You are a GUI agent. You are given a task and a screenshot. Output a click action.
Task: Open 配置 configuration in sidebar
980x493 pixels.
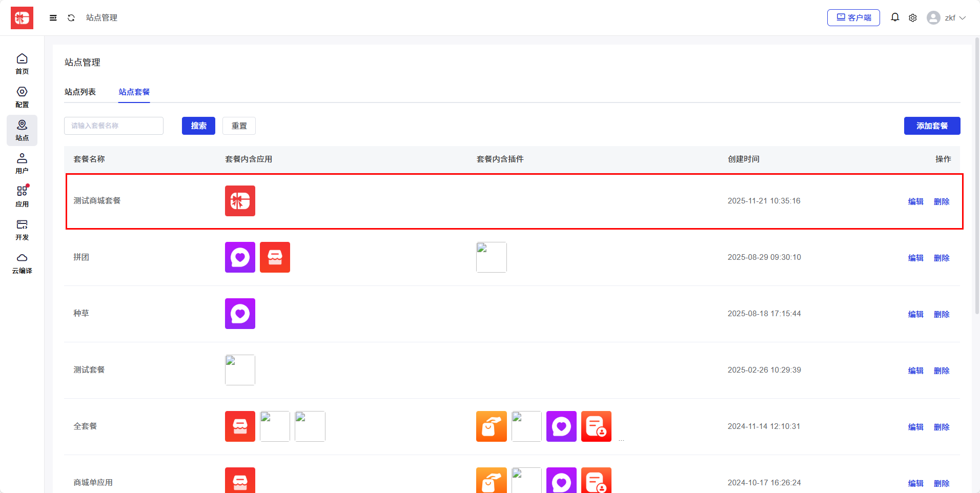tap(22, 97)
